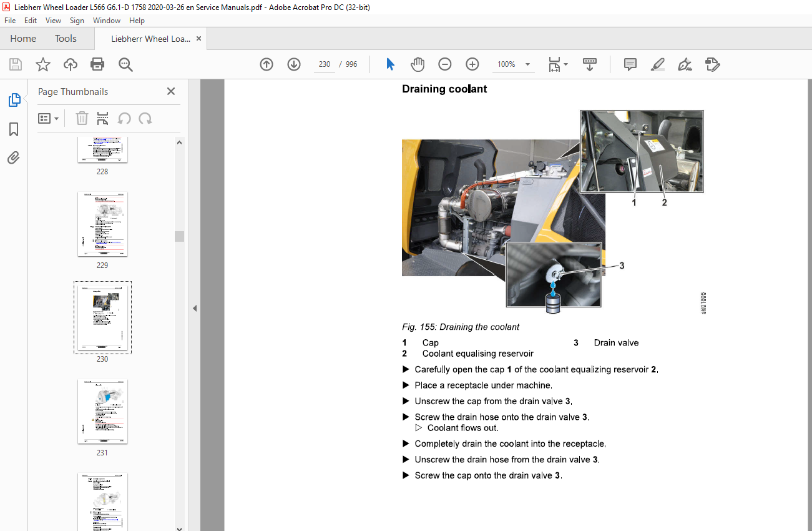
Task: Open the Help menu
Action: click(x=137, y=21)
